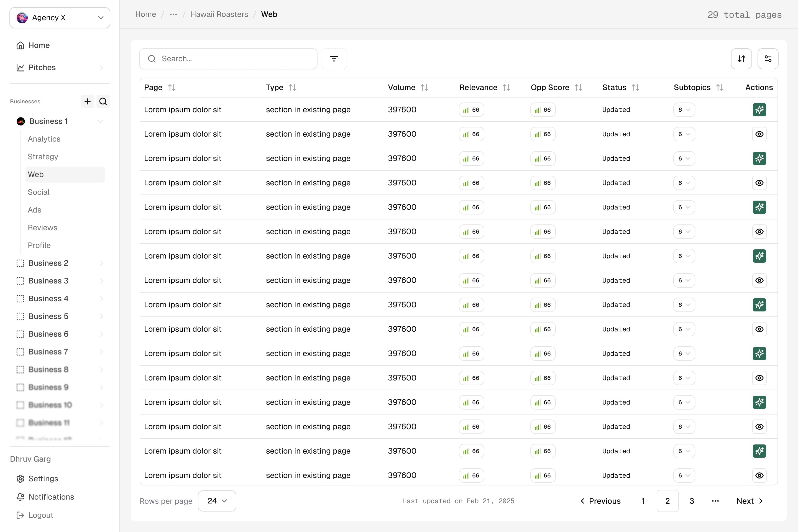Open the Agency X workspace dropdown
The width and height of the screenshot is (798, 532).
tap(60, 18)
